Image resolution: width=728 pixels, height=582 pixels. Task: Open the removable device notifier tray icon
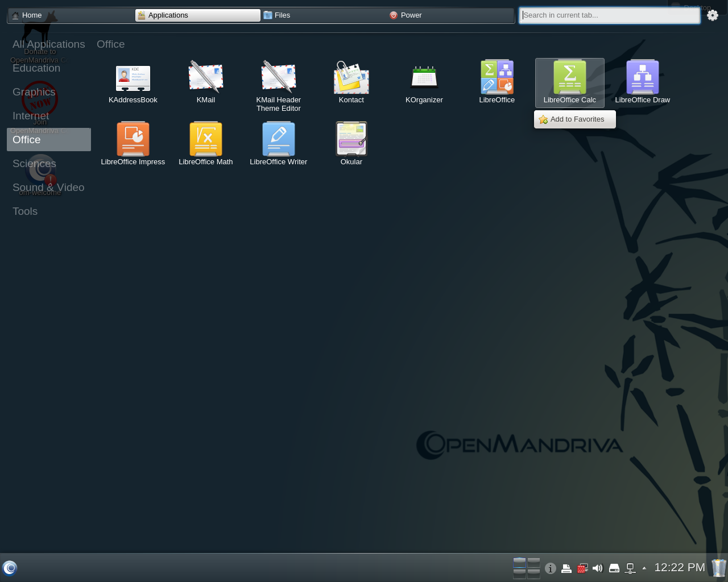coord(614,568)
